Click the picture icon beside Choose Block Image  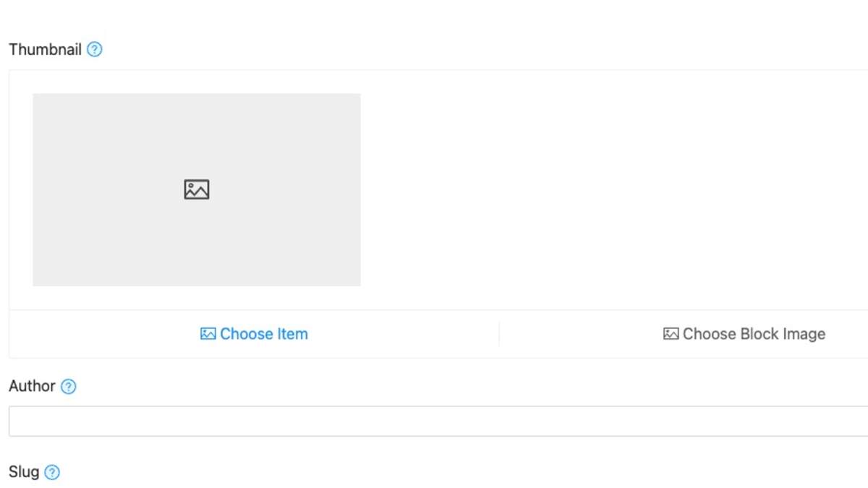pyautogui.click(x=671, y=334)
